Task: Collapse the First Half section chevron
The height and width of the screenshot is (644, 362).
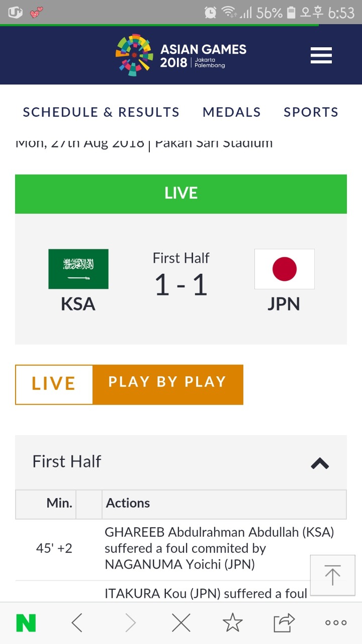Action: point(320,463)
